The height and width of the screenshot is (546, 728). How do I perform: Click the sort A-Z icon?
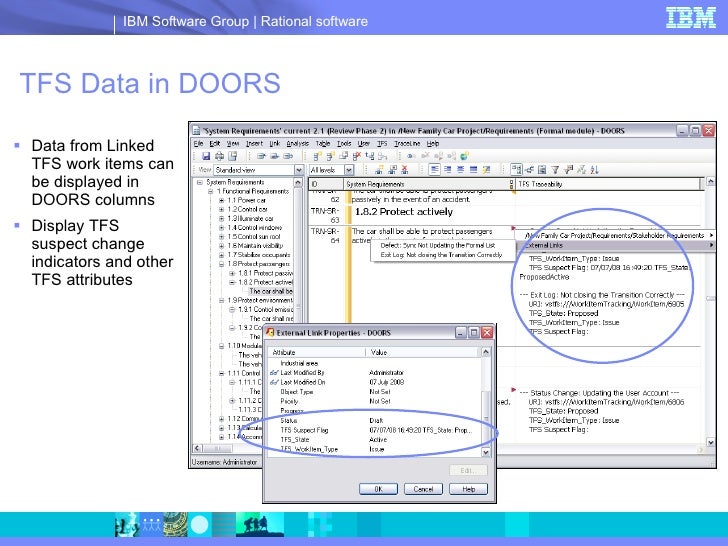pos(594,170)
